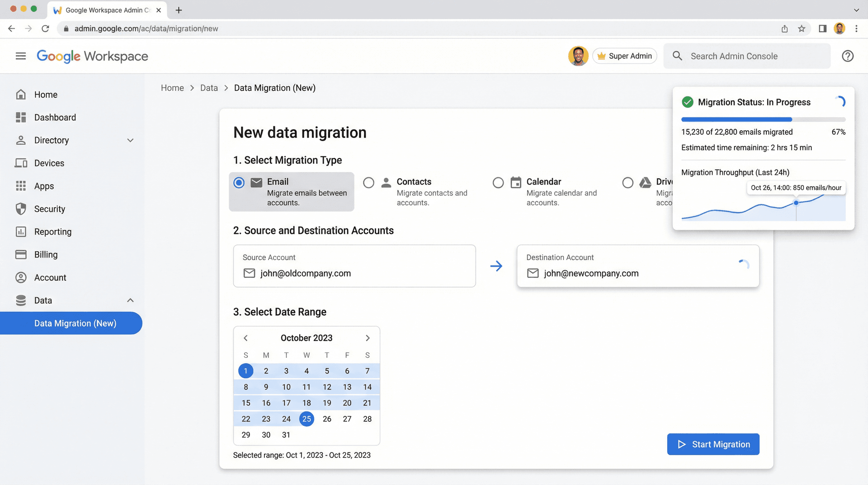Click the Security shield icon in sidebar
The image size is (868, 485).
click(21, 209)
